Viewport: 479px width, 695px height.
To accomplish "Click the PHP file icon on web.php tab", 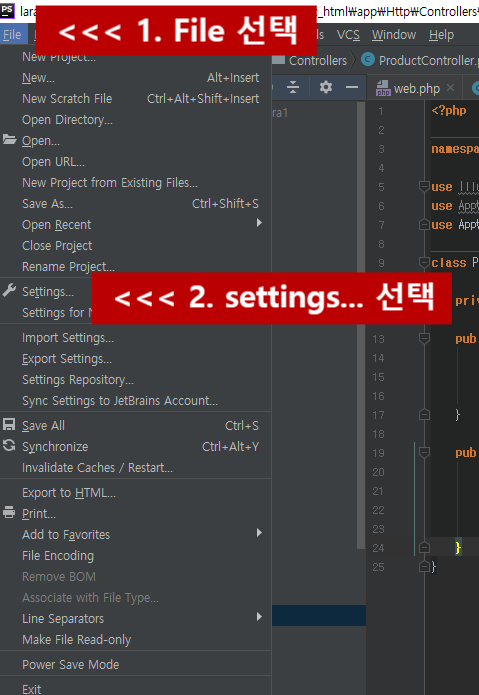I will pyautogui.click(x=382, y=88).
